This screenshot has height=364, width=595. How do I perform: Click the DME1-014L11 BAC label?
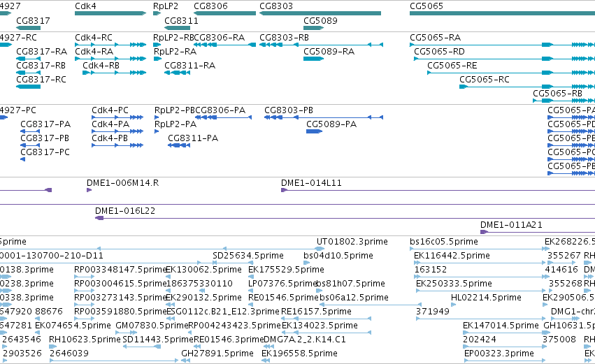311,183
